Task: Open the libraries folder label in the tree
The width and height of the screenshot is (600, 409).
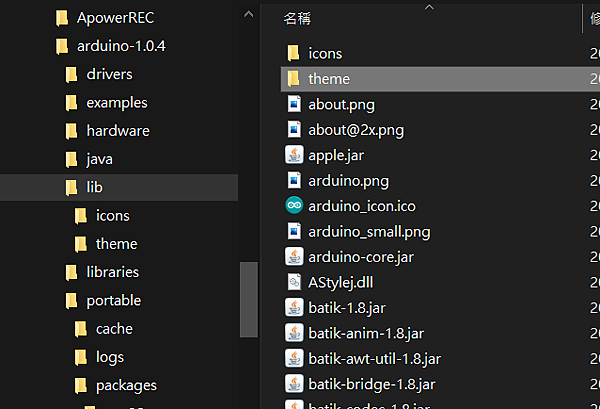Action: (113, 272)
